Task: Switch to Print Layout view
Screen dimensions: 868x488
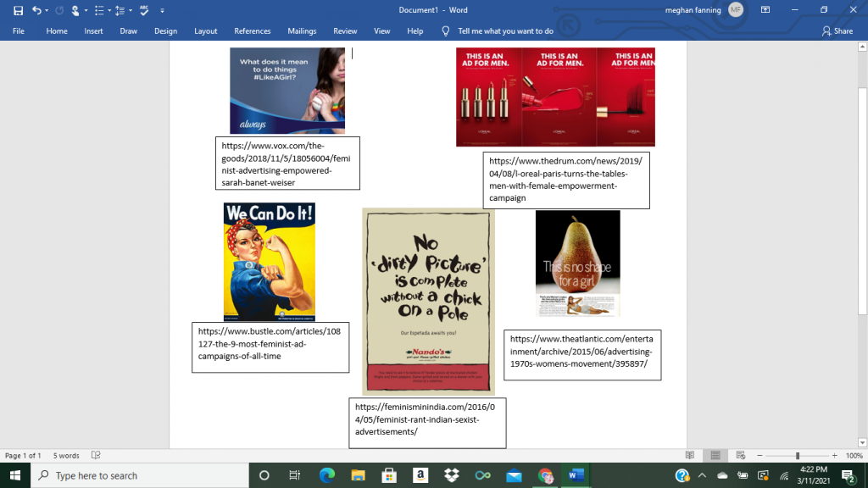Action: point(715,455)
